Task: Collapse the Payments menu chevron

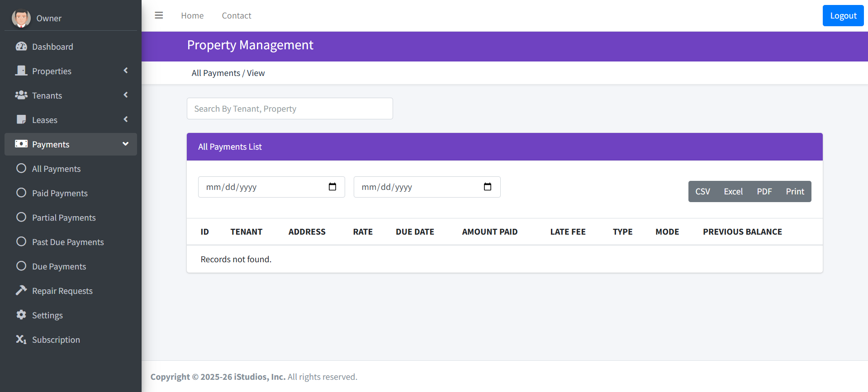Action: [x=126, y=144]
